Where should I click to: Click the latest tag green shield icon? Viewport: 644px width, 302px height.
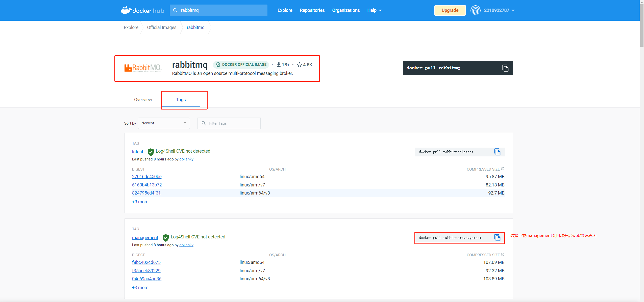[x=151, y=152]
